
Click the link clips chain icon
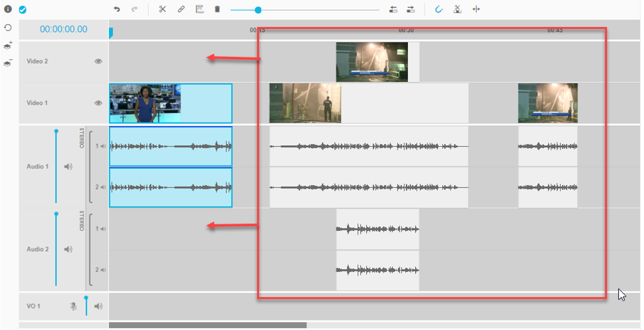[181, 9]
